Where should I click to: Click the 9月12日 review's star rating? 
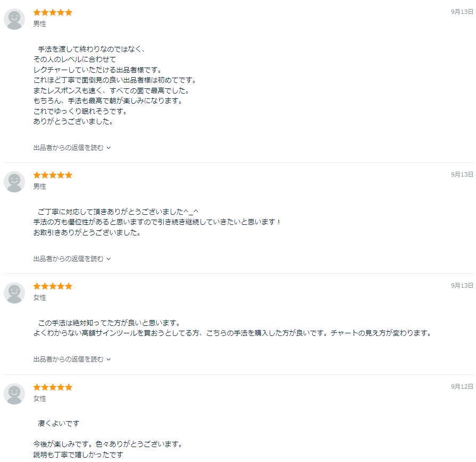coord(53,388)
